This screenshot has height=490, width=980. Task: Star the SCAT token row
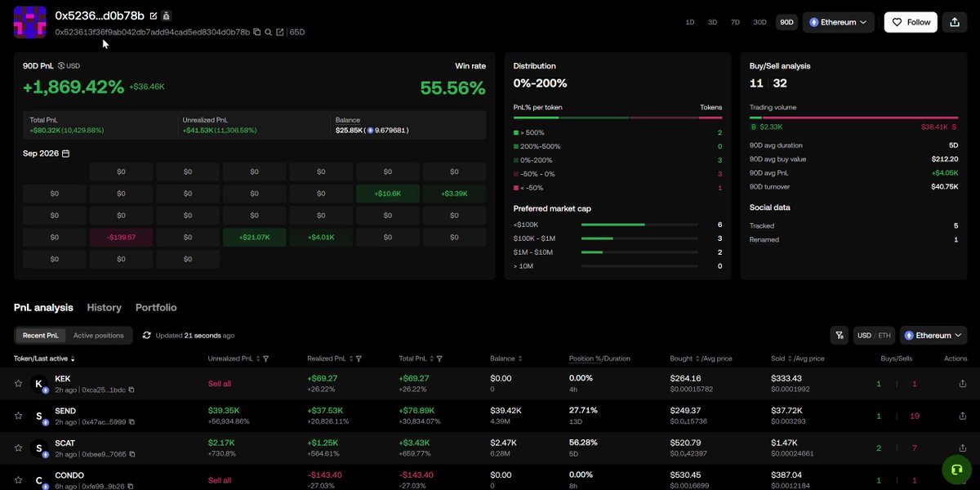point(18,448)
